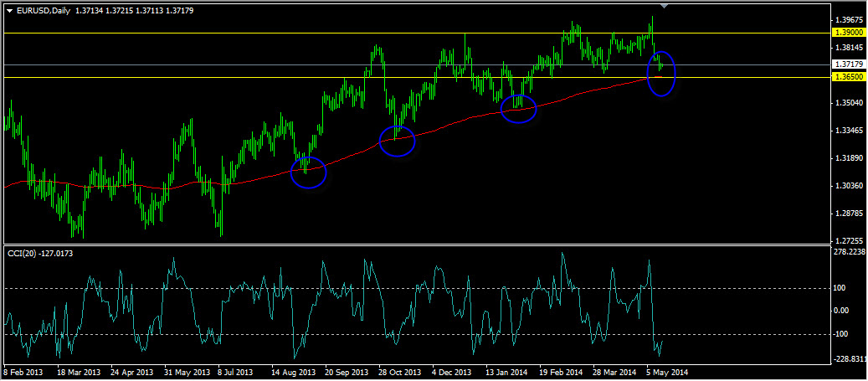868x381 pixels.
Task: Click the current price label 1.37179
Action: click(850, 64)
